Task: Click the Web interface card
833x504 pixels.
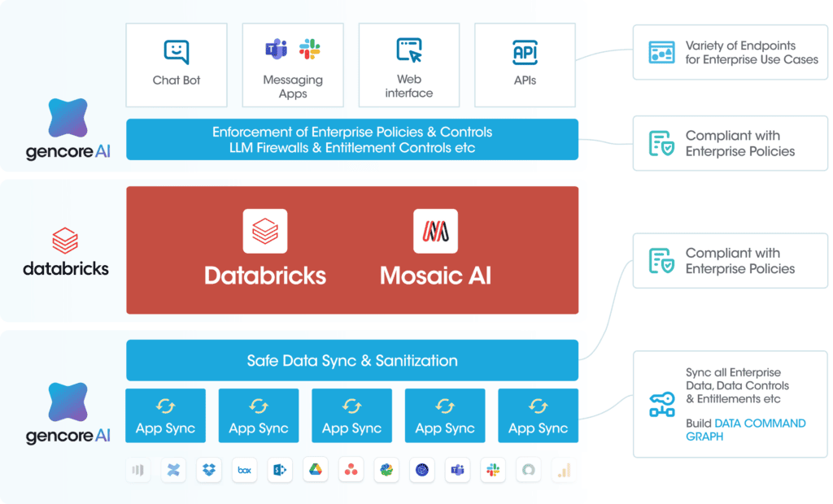Action: [409, 65]
